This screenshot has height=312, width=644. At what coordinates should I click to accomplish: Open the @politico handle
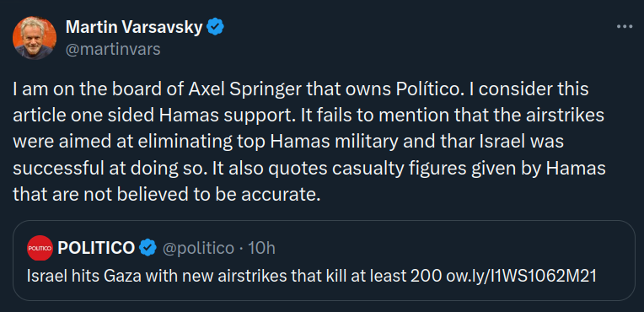tap(198, 248)
